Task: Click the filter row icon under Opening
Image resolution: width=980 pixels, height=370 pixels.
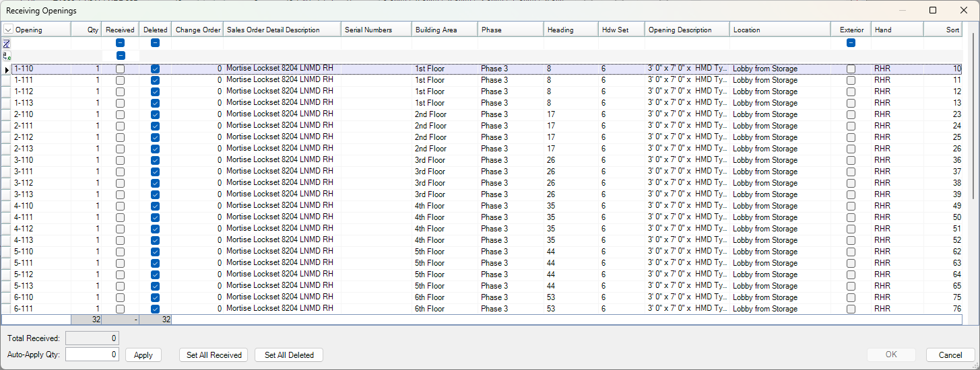Action: point(7,43)
